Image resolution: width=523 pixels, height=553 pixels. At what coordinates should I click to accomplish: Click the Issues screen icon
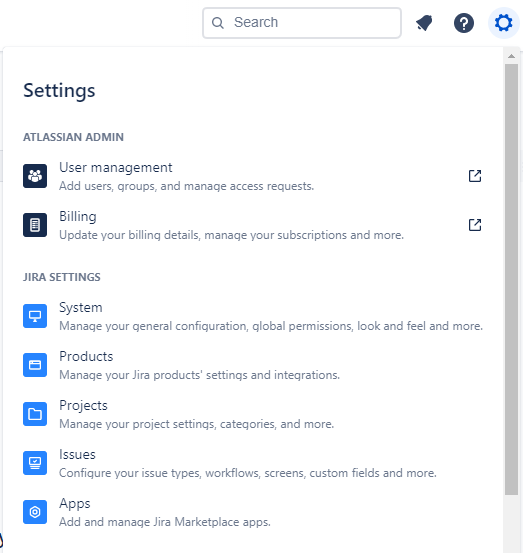point(35,463)
